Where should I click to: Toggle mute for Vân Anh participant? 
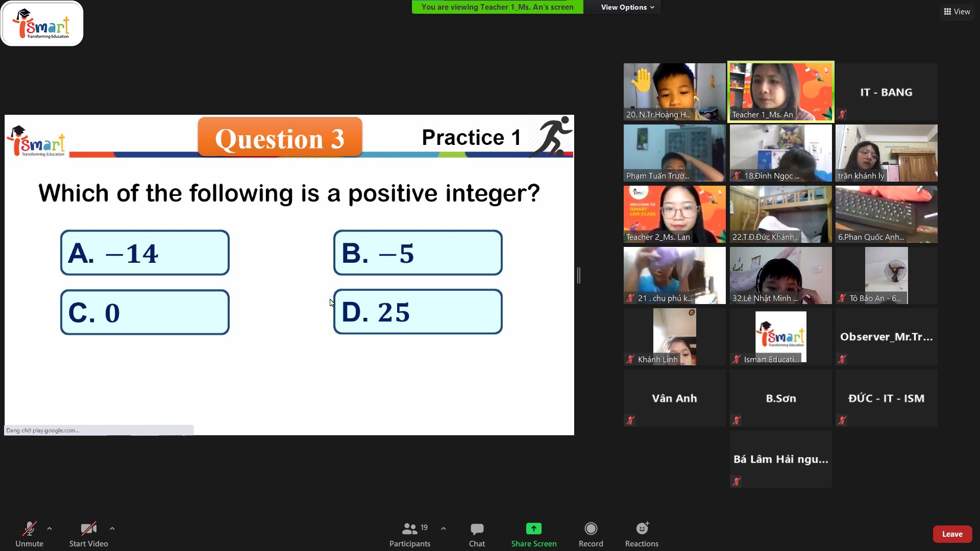click(x=631, y=420)
